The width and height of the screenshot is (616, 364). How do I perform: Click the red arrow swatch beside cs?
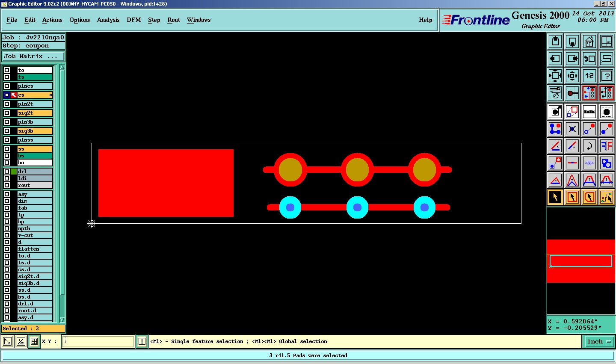click(x=14, y=95)
